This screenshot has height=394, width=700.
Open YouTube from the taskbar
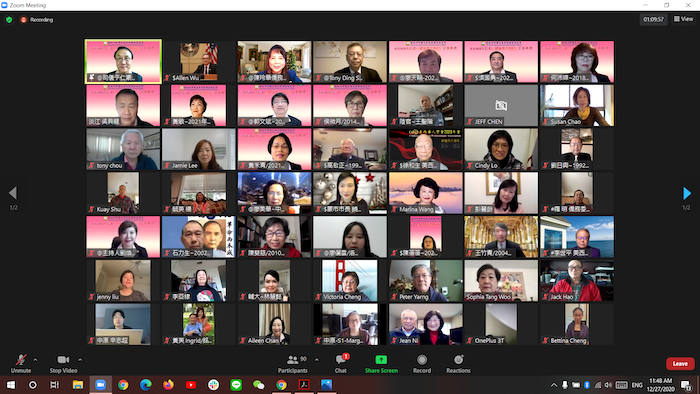191,385
